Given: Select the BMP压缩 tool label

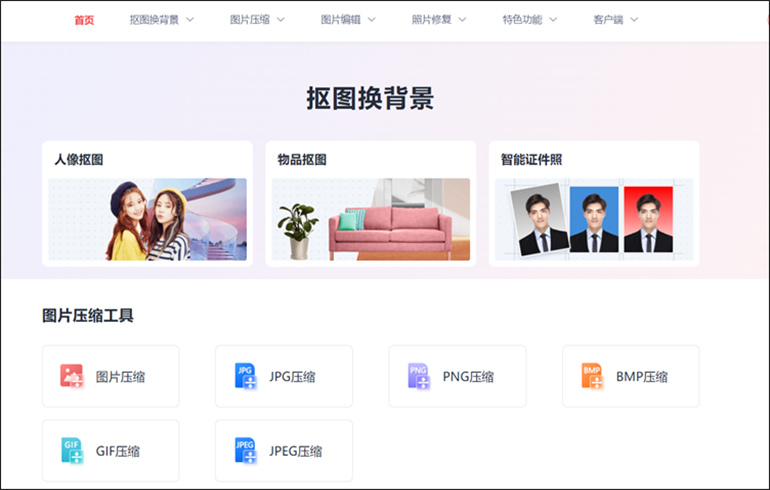Looking at the screenshot, I should coord(642,377).
